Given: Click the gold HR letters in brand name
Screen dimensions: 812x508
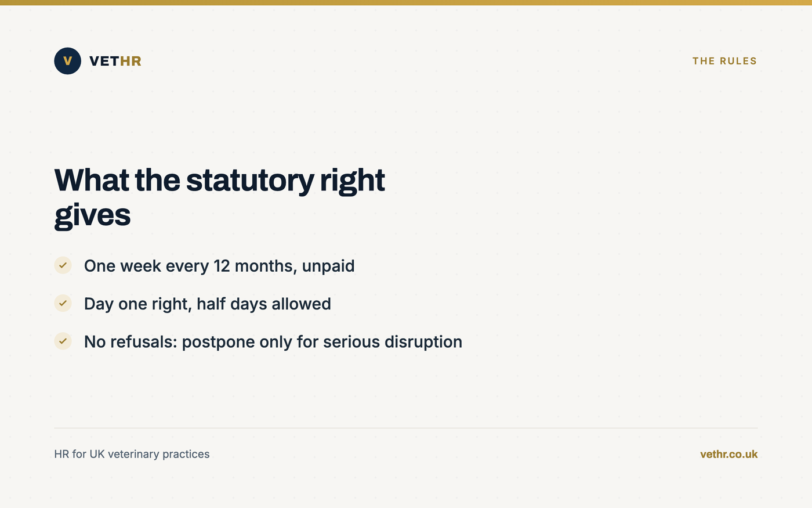Looking at the screenshot, I should tap(130, 61).
